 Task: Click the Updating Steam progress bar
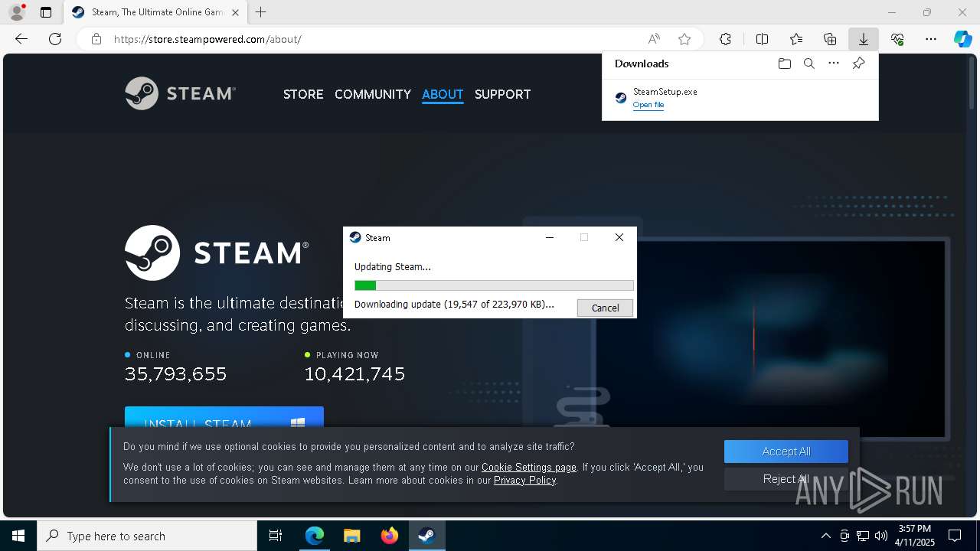(x=494, y=285)
